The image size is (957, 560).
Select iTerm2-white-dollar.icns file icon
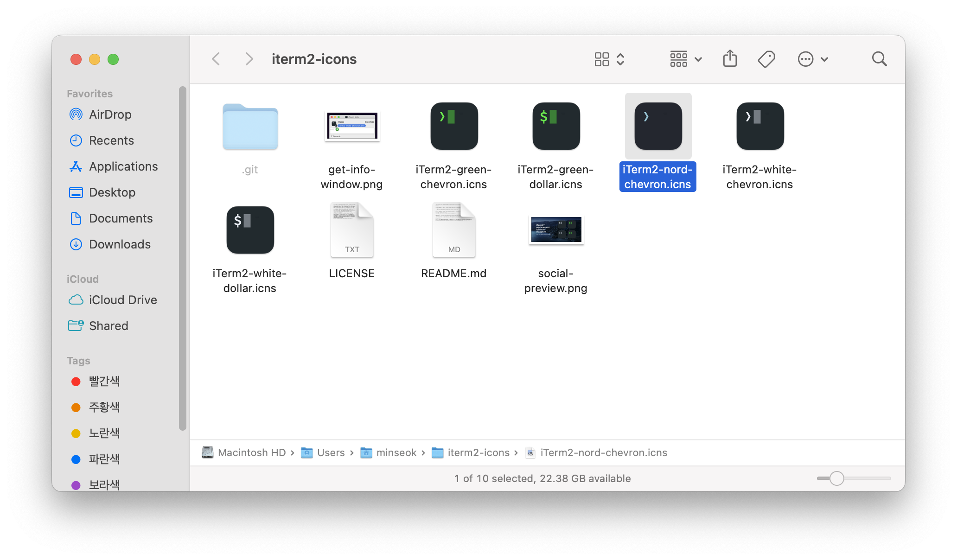pyautogui.click(x=250, y=230)
